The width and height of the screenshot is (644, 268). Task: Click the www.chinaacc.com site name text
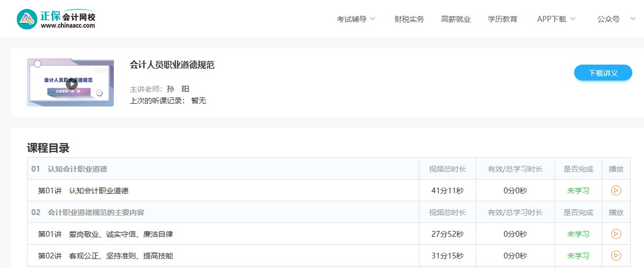click(x=68, y=25)
